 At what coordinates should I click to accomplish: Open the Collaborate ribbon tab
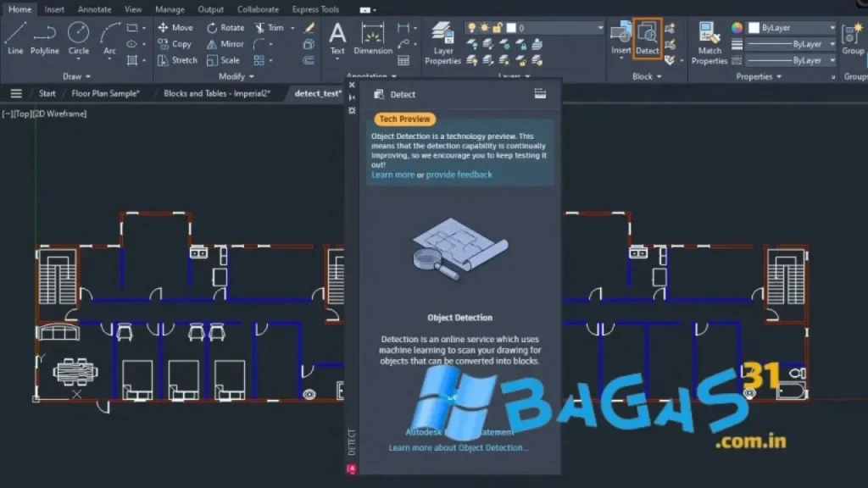258,9
